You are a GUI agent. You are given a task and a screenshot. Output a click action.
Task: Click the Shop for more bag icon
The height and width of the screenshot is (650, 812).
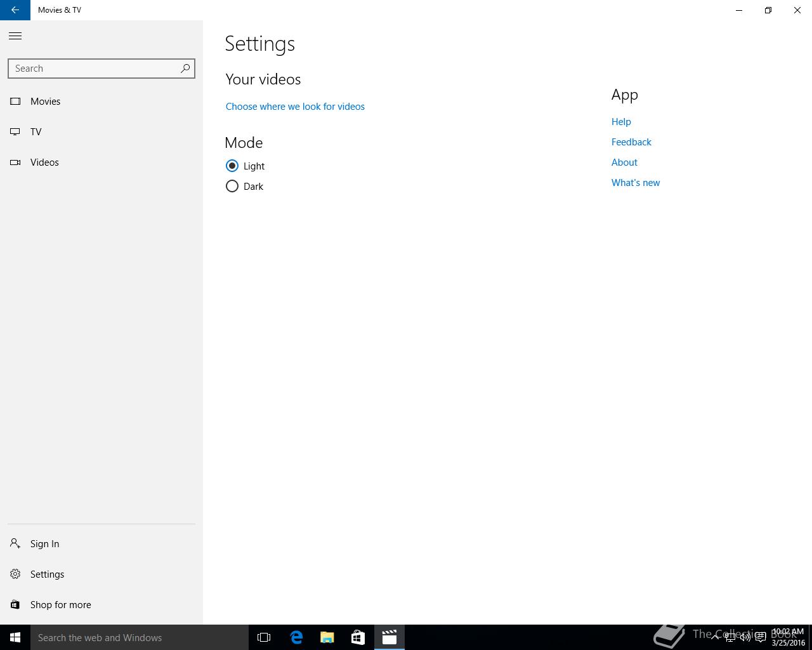pos(15,605)
